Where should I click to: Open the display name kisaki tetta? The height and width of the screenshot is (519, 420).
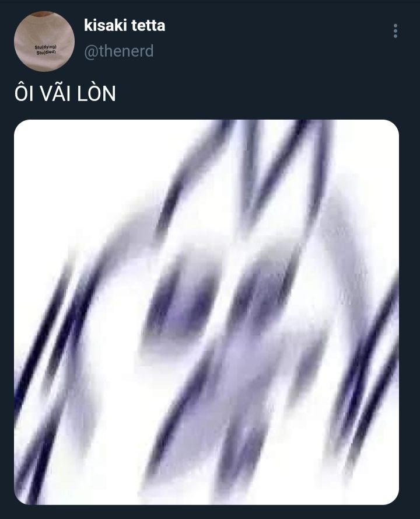pos(124,26)
